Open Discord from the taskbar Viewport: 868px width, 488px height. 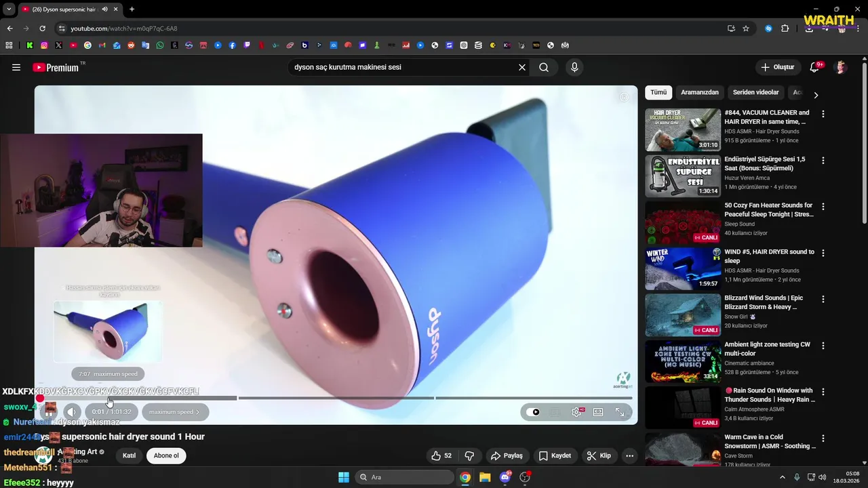[x=505, y=477]
